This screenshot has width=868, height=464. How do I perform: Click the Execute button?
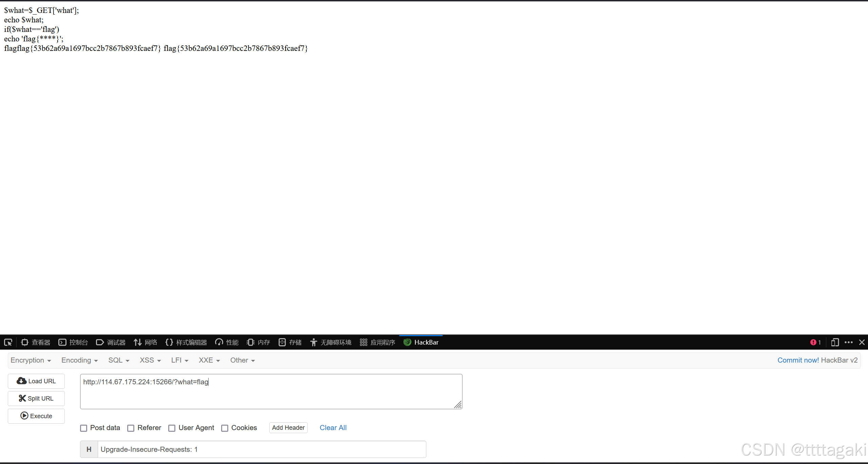[36, 416]
